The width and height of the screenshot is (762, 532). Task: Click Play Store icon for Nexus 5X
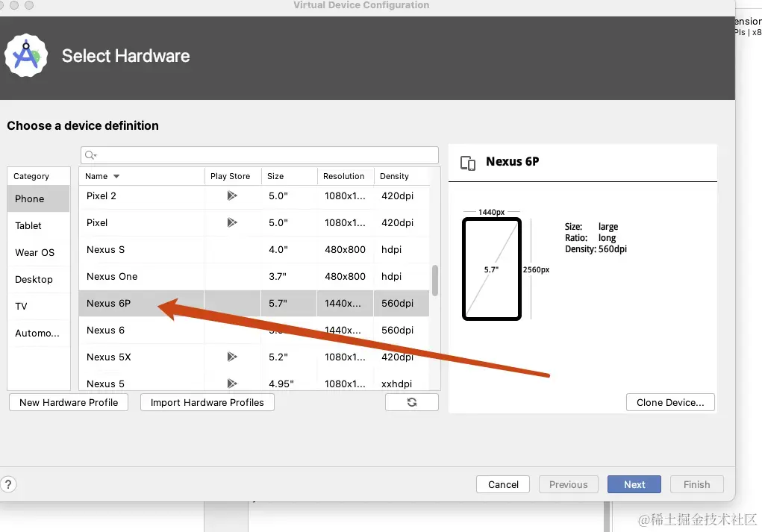tap(232, 357)
